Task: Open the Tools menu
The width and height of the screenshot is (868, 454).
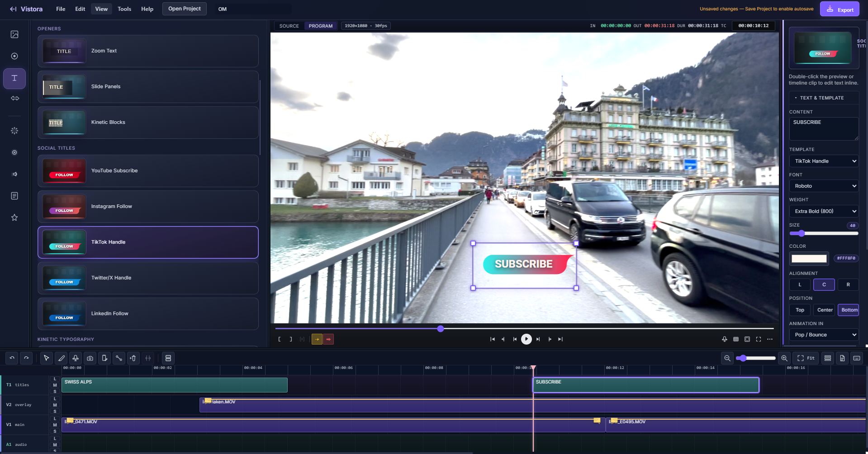Action: click(x=124, y=9)
